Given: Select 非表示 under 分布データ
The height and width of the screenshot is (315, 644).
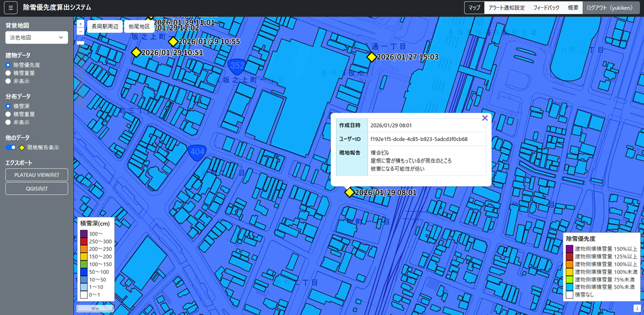Looking at the screenshot, I should pos(8,123).
